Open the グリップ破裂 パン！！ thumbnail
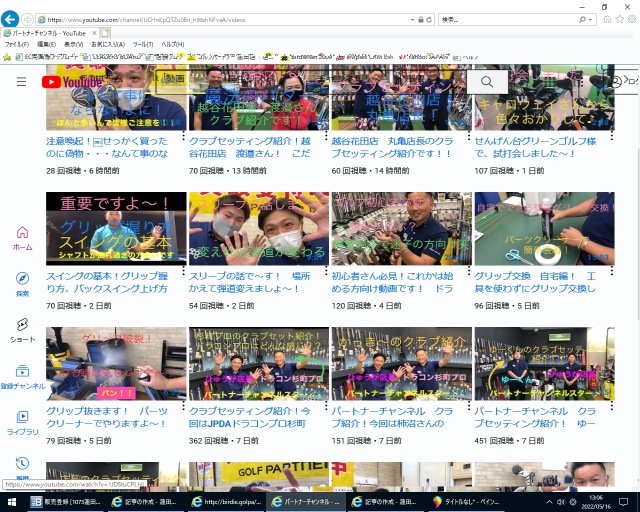This screenshot has width=640, height=512. click(116, 363)
